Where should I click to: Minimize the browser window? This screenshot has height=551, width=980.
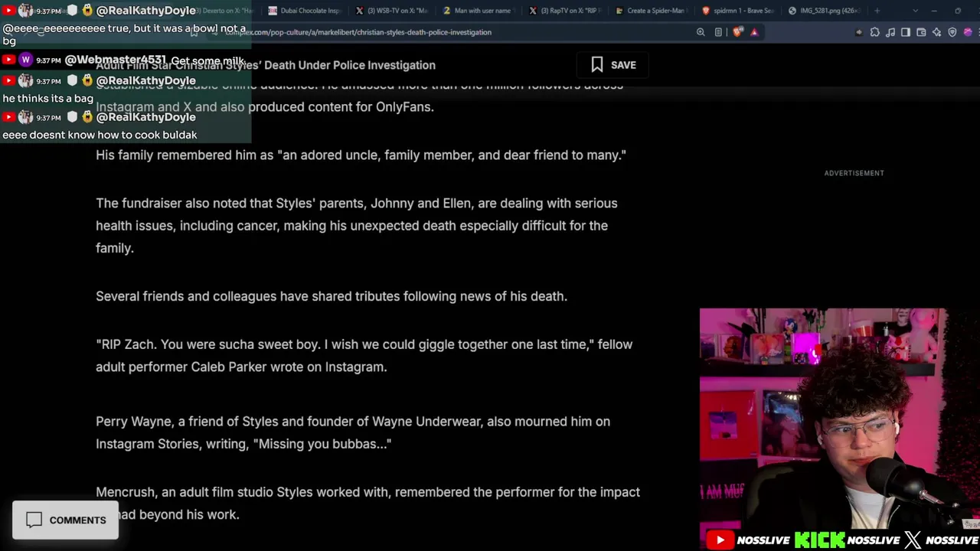[934, 11]
